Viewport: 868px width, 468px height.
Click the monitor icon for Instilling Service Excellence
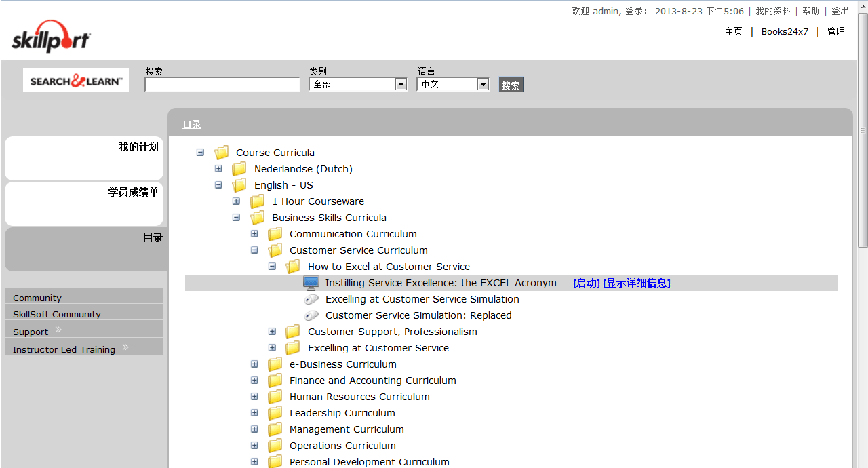(x=311, y=283)
